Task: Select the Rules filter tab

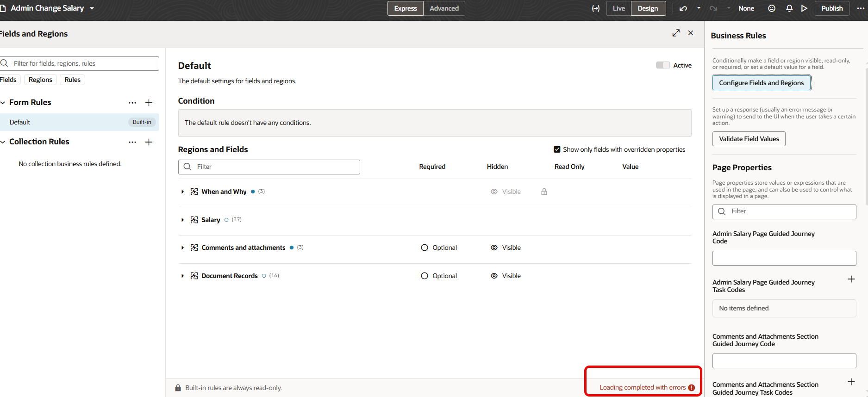Action: (x=73, y=80)
